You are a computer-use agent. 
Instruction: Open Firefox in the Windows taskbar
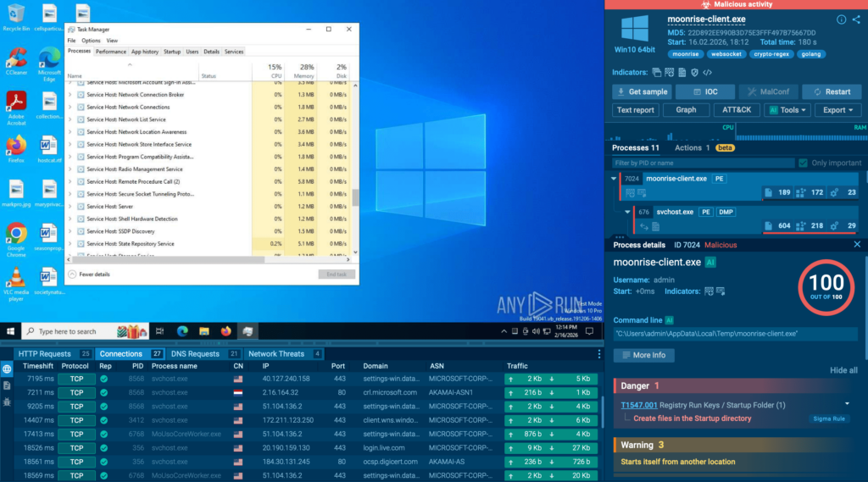point(225,331)
